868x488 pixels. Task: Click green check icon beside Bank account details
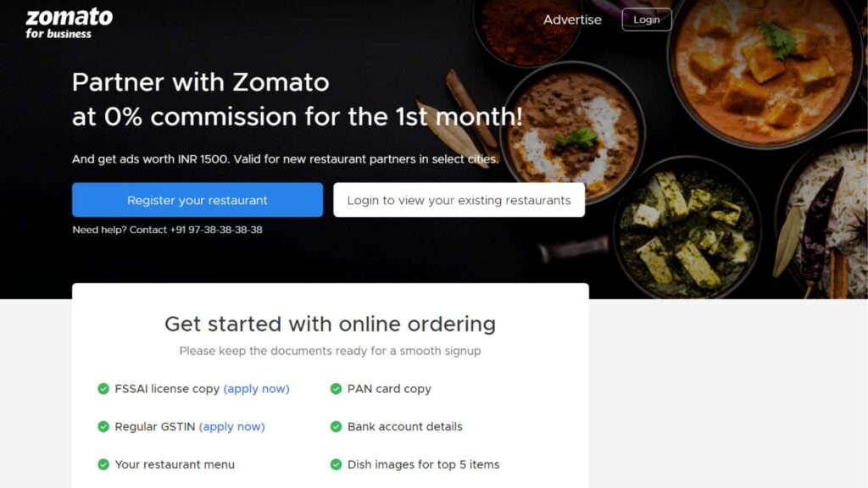pyautogui.click(x=336, y=427)
